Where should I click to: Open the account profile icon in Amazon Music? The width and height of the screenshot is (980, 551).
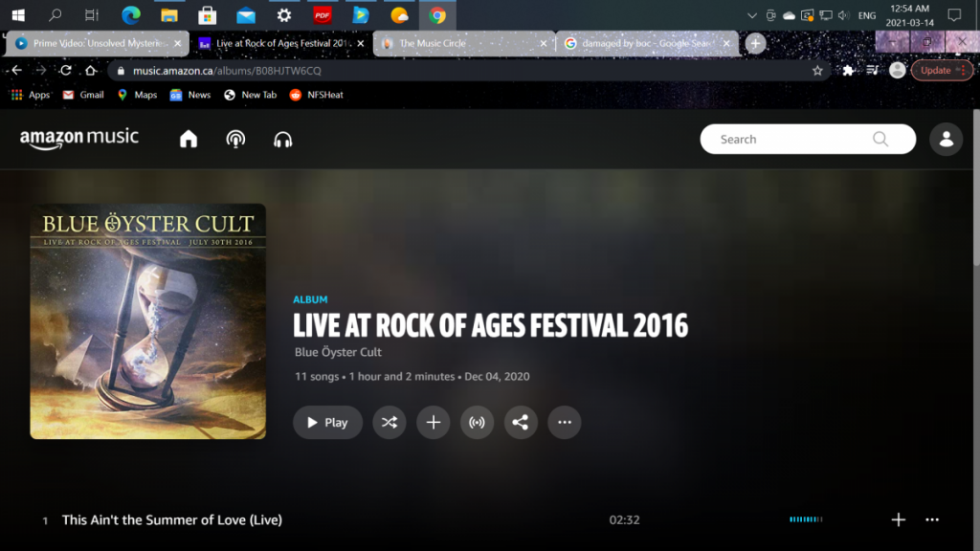coord(946,139)
